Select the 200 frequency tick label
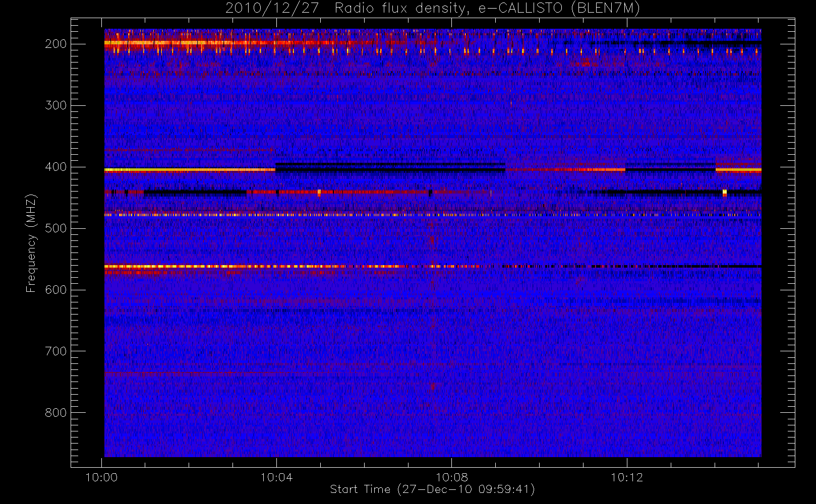This screenshot has height=504, width=816. [56, 44]
